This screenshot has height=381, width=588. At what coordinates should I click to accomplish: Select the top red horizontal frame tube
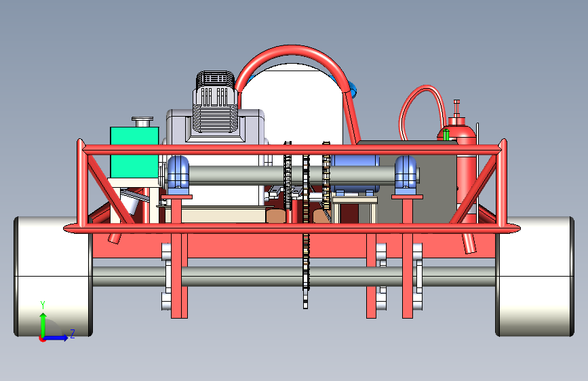pos(292,150)
